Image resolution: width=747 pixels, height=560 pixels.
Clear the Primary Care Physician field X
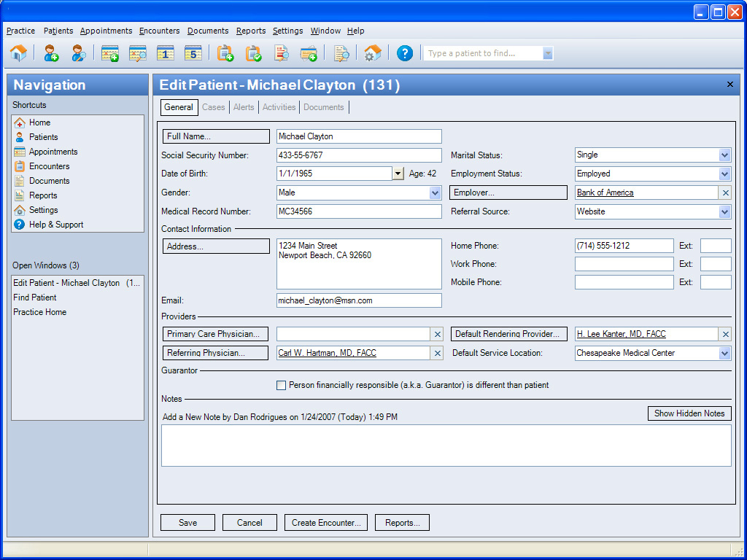[x=438, y=334]
